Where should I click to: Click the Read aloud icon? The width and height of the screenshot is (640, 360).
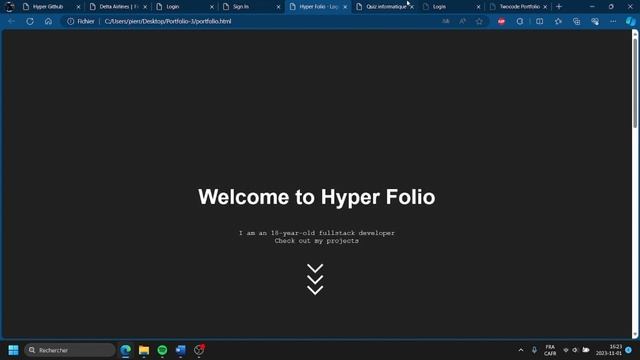462,21
